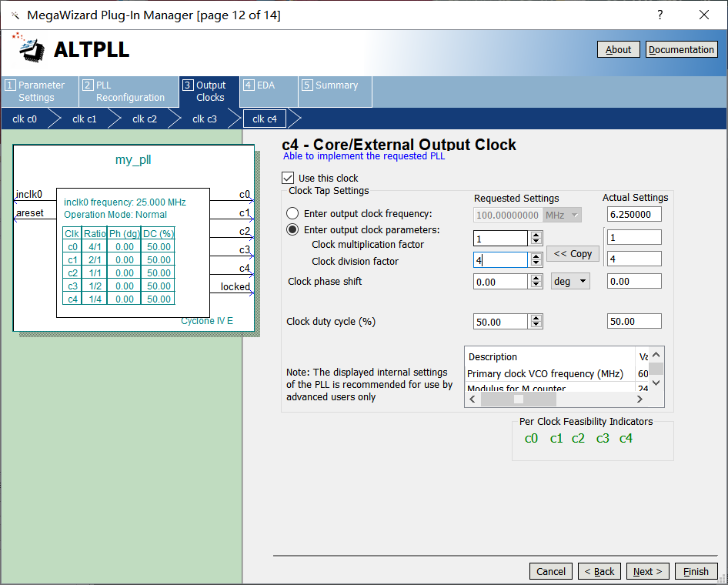Image resolution: width=728 pixels, height=585 pixels.
Task: Open the Summary tab
Action: 335,92
